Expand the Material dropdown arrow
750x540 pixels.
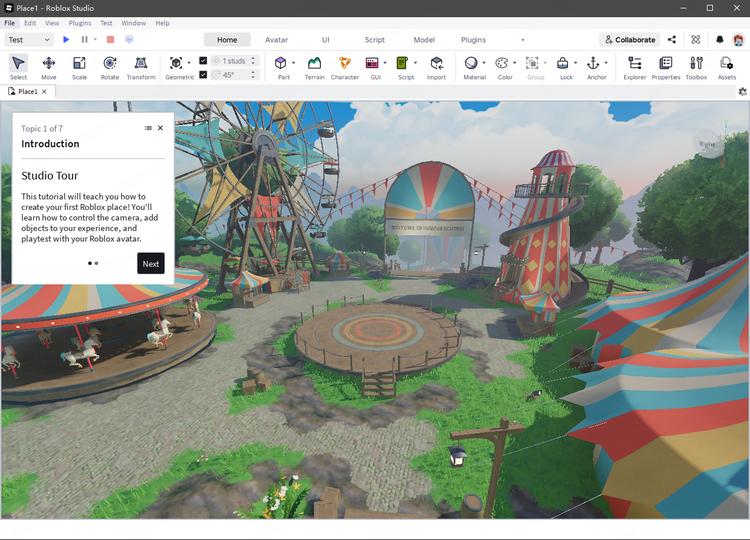(484, 63)
